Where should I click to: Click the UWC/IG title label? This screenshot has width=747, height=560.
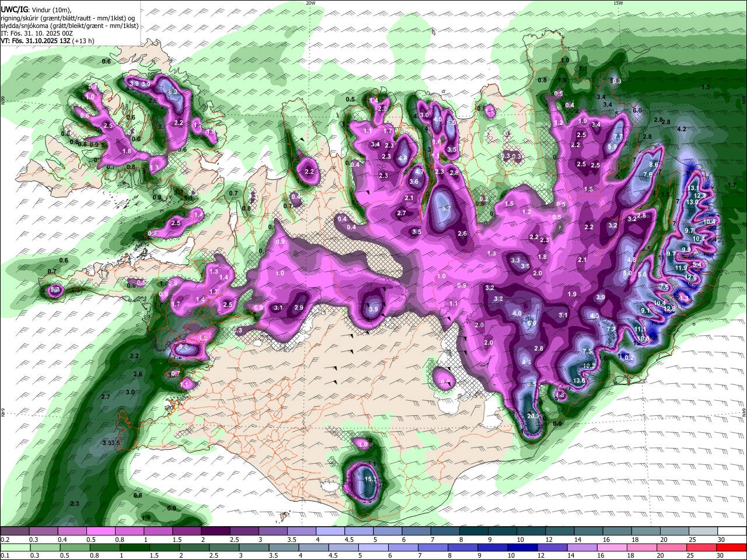pos(14,10)
